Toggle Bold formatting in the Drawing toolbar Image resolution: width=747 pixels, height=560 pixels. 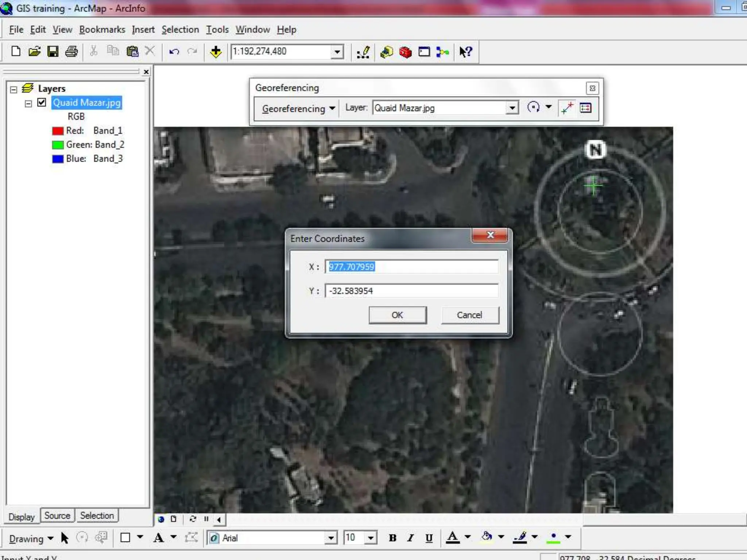tap(392, 538)
